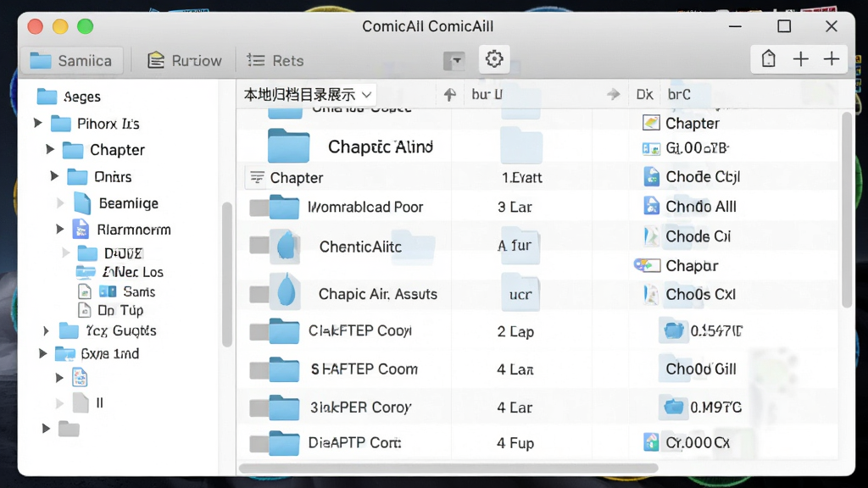Screen dimensions: 868x488
Task: Switch to the Rets tab
Action: point(275,60)
